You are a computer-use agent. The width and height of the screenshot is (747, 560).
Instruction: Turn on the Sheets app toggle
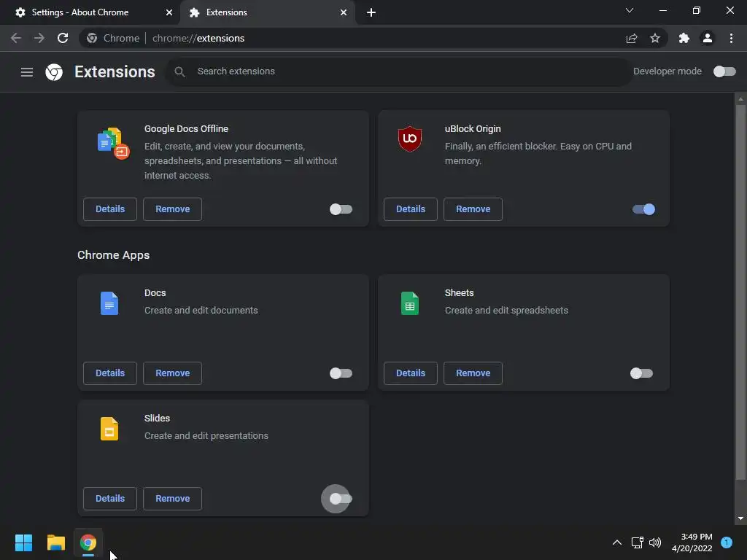tap(641, 373)
